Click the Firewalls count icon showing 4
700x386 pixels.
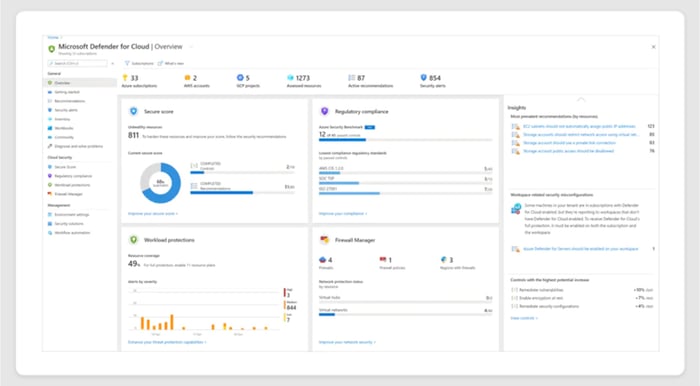[x=322, y=260]
